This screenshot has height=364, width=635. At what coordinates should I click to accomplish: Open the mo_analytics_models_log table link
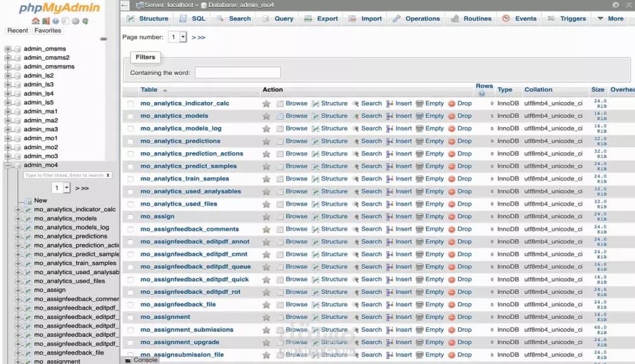180,129
